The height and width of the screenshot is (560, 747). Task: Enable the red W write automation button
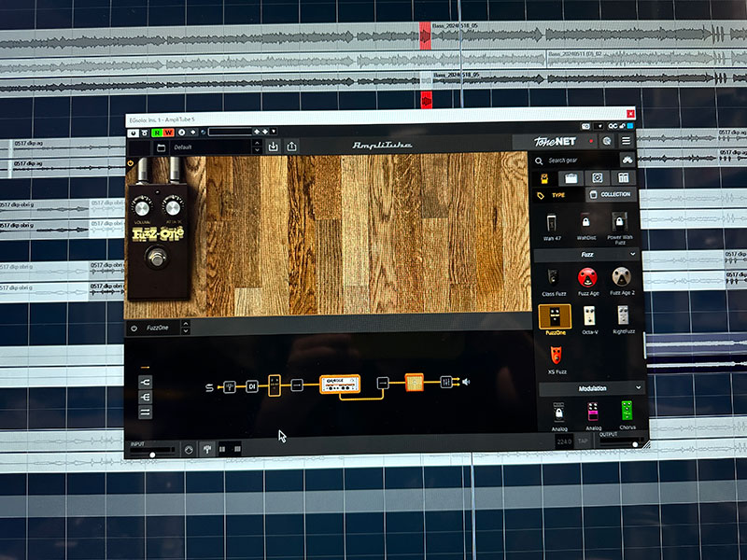coord(168,133)
